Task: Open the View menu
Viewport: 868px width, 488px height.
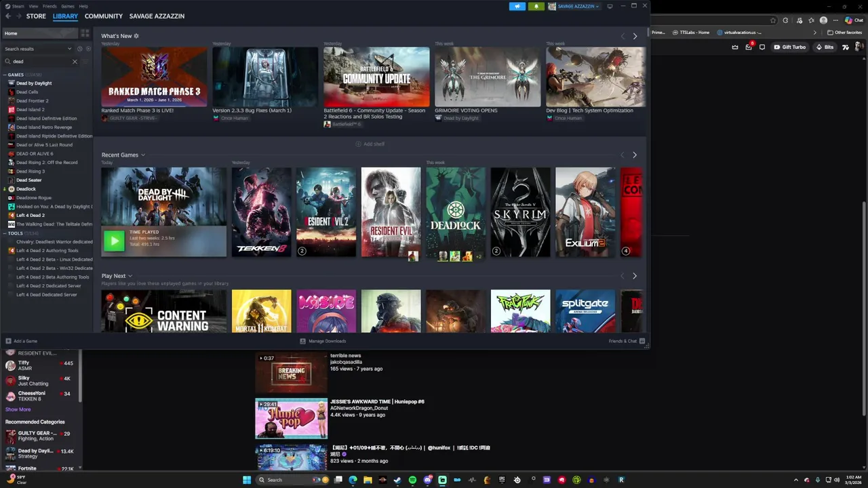Action: click(x=33, y=6)
